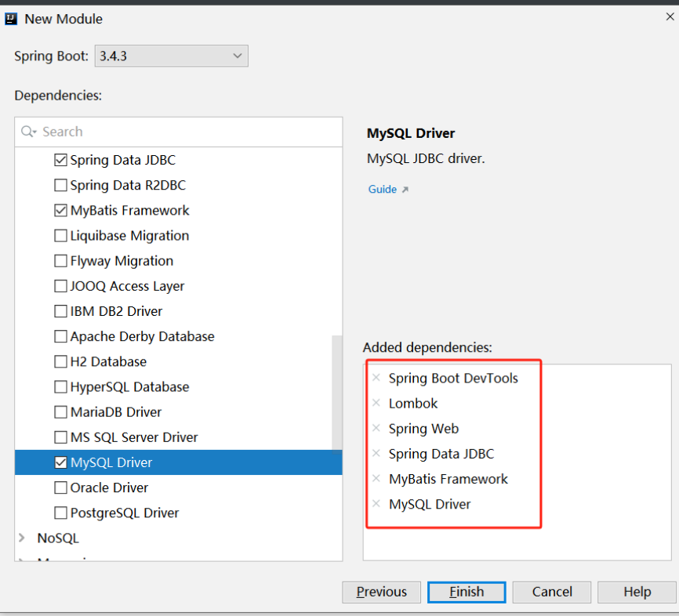Screen dimensions: 679x616
Task: Check Spring Data R2DBC checkbox
Action: point(60,185)
